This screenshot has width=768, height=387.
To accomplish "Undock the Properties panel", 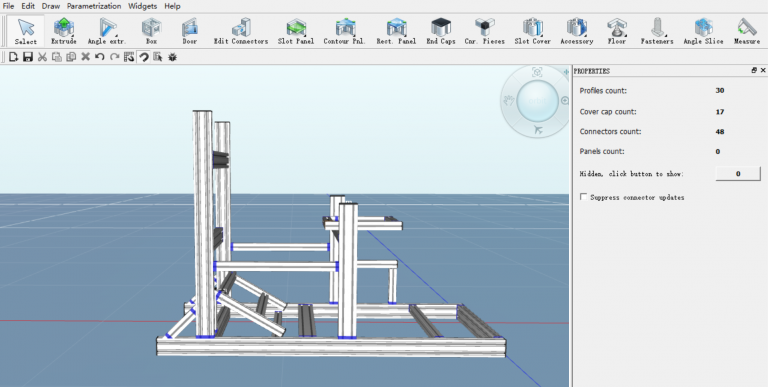I will pos(754,71).
